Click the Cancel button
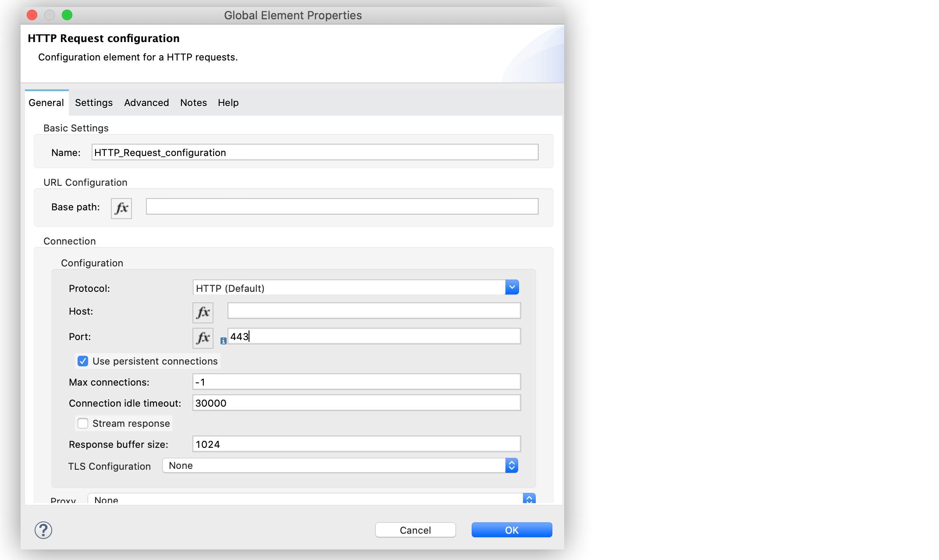Screen dimensions: 939x560 415,530
